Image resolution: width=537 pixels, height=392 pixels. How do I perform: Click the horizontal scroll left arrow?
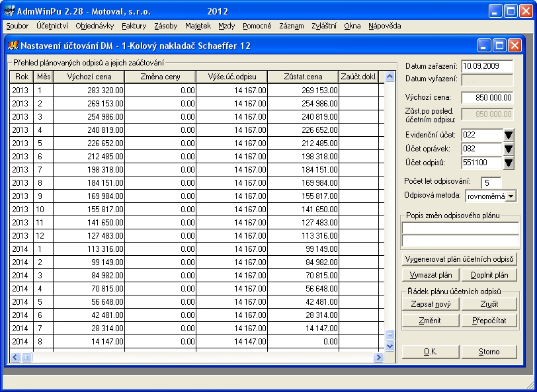coord(15,358)
